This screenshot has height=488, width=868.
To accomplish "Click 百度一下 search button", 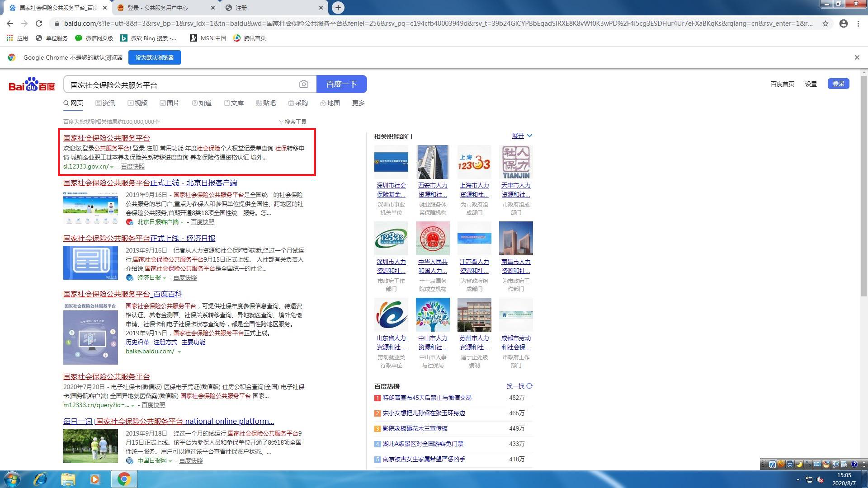I will pyautogui.click(x=342, y=84).
